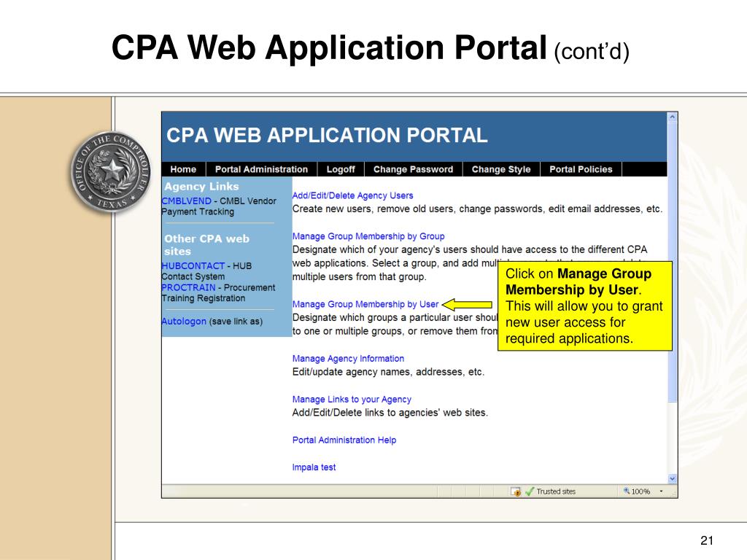Screen dimensions: 747x560
Task: Click the Trusted sites green checkmark icon
Action: (x=530, y=491)
